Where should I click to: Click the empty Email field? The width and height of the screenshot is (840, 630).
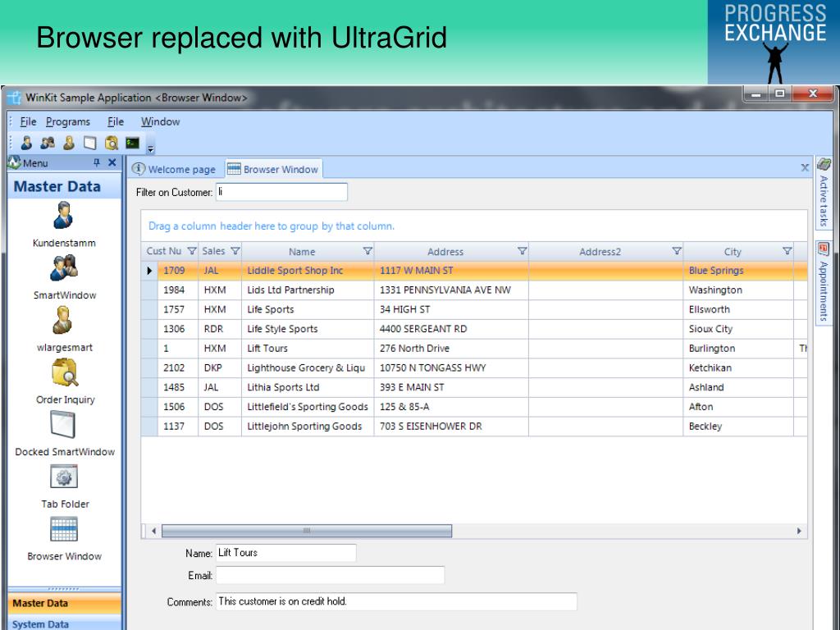tap(330, 575)
